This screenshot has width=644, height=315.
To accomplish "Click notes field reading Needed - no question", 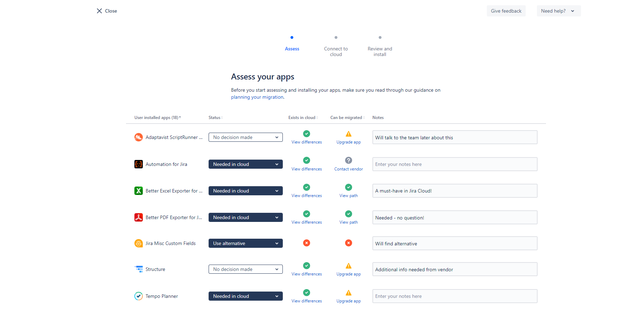I will tap(455, 217).
